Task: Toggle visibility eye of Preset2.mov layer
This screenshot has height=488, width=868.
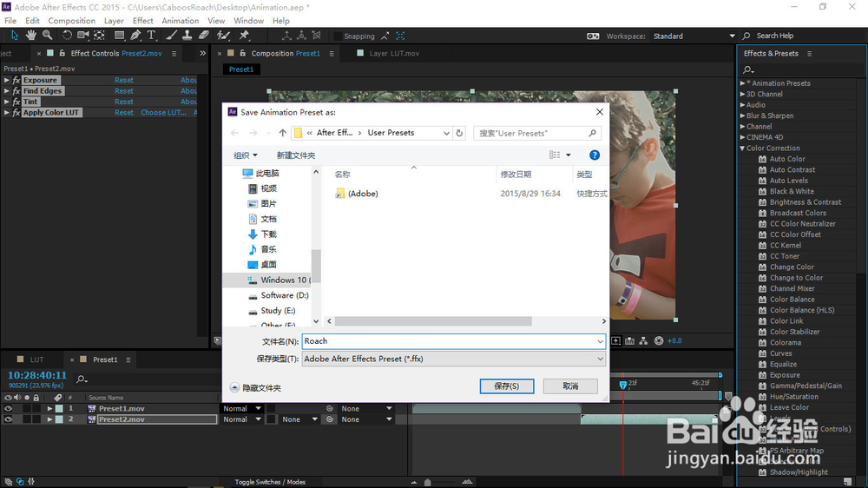Action: pyautogui.click(x=8, y=419)
